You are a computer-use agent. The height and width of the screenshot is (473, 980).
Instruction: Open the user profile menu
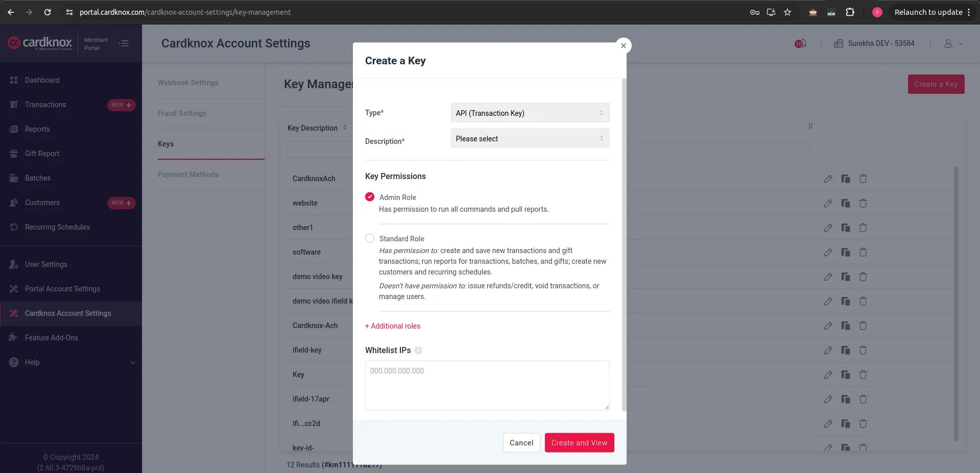[952, 44]
